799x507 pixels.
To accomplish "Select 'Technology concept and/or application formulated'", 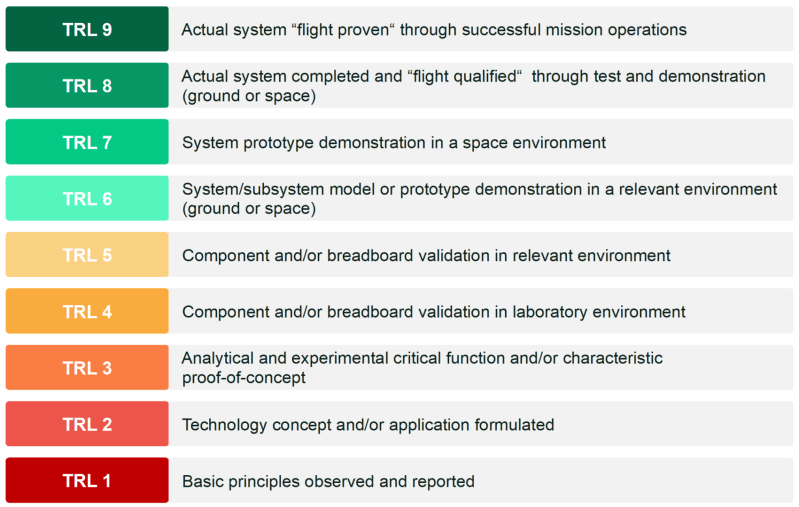I will (368, 424).
